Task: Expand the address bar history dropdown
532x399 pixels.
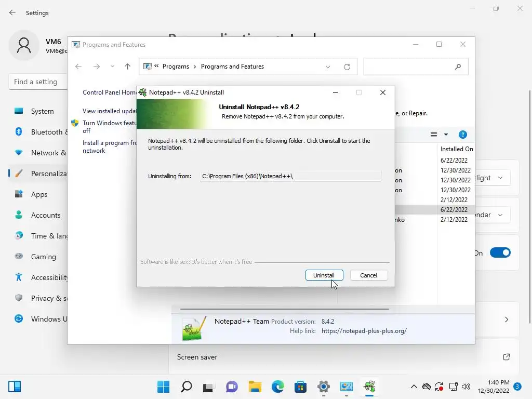Action: 328,67
